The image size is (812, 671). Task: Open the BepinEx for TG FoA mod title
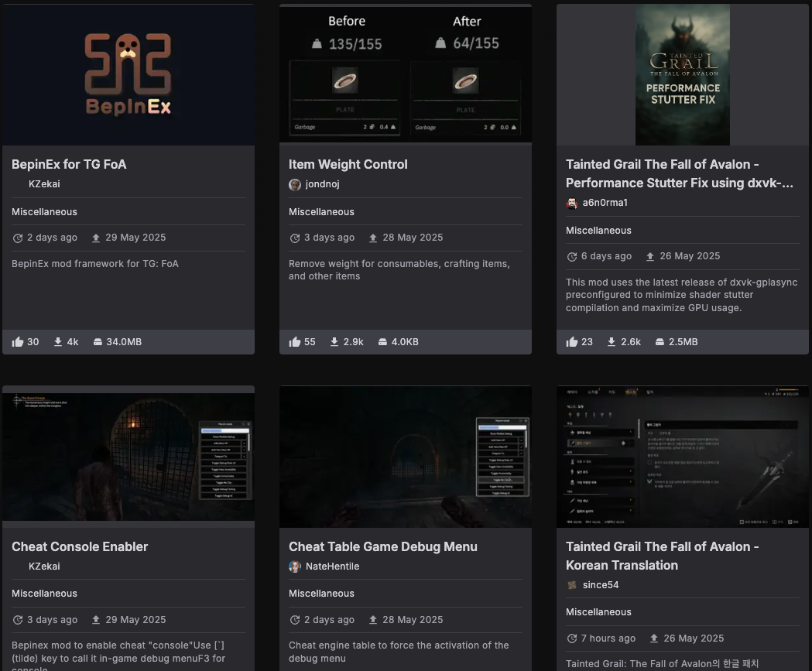click(69, 164)
